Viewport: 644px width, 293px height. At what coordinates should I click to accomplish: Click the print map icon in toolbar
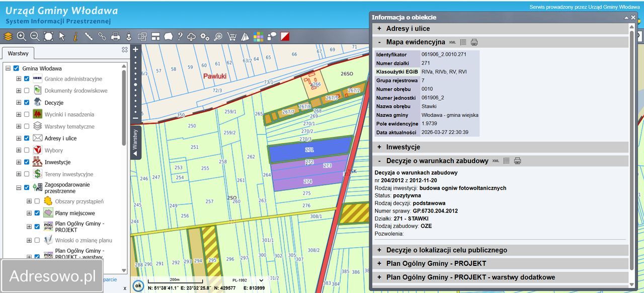(115, 36)
